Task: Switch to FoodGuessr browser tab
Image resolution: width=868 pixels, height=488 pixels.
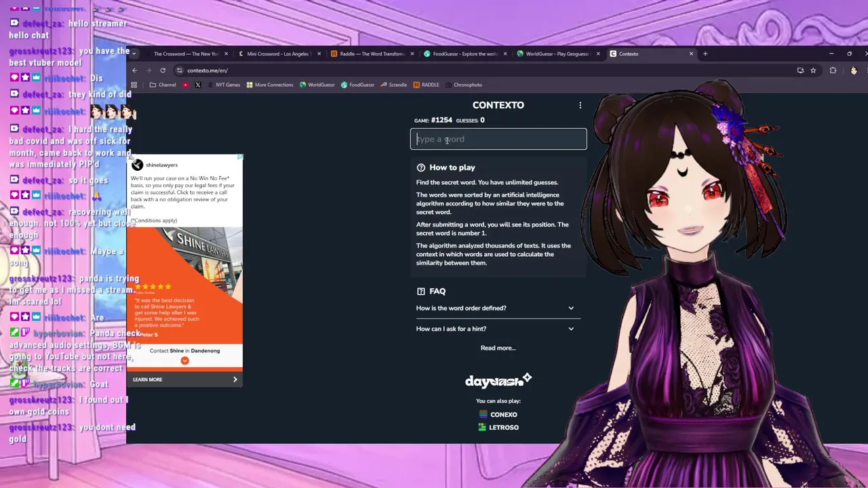Action: pos(465,54)
